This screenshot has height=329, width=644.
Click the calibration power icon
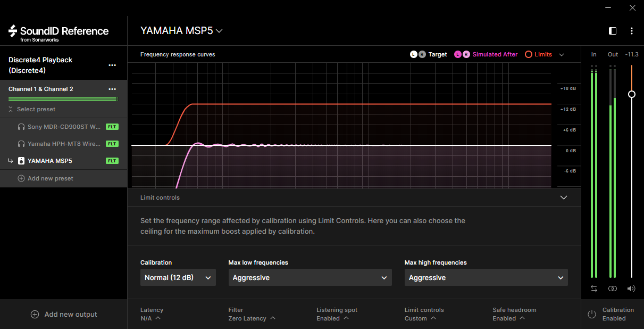pos(592,314)
